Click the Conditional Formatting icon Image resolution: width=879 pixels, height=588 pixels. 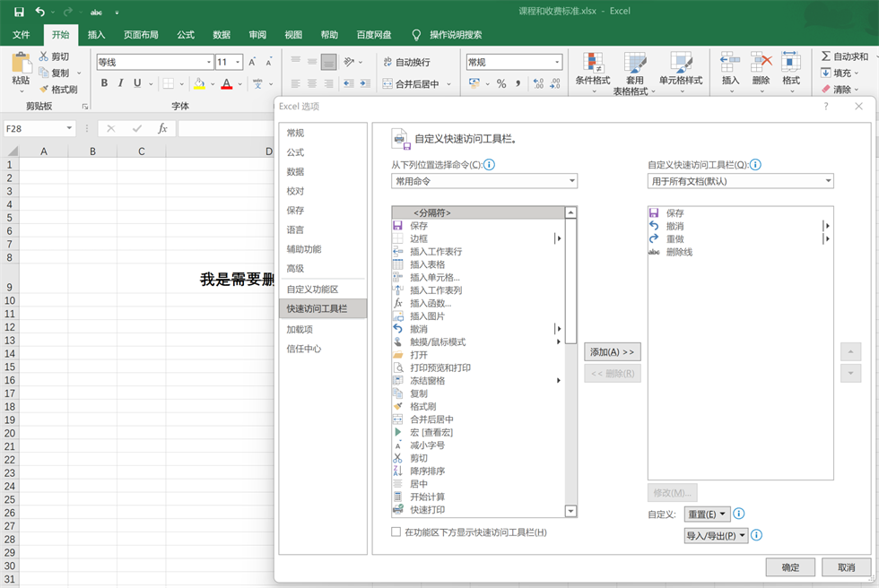click(592, 63)
